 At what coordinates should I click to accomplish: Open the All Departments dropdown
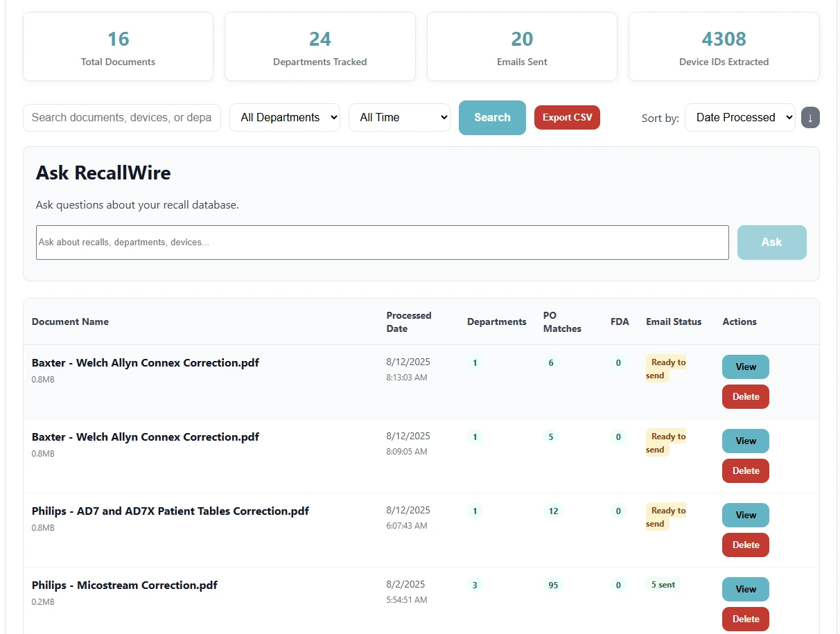click(285, 118)
